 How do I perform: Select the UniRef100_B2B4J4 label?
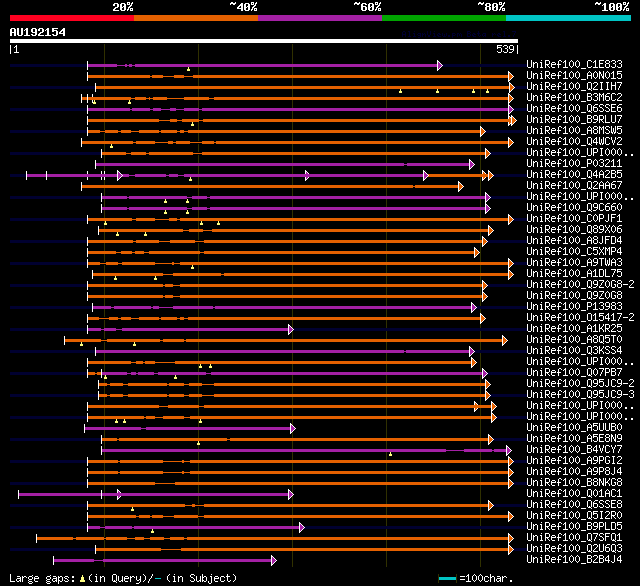click(x=574, y=560)
